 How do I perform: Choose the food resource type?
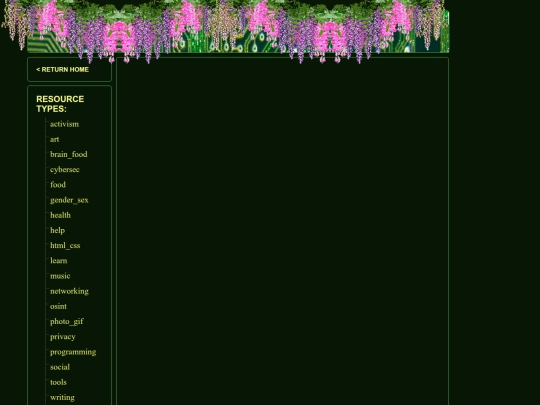pos(58,185)
